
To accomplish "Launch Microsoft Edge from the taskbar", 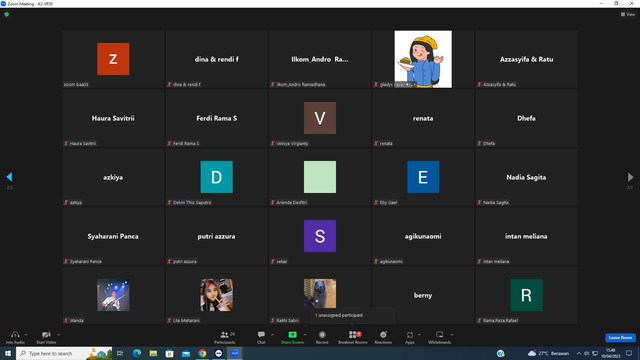I will 137,353.
